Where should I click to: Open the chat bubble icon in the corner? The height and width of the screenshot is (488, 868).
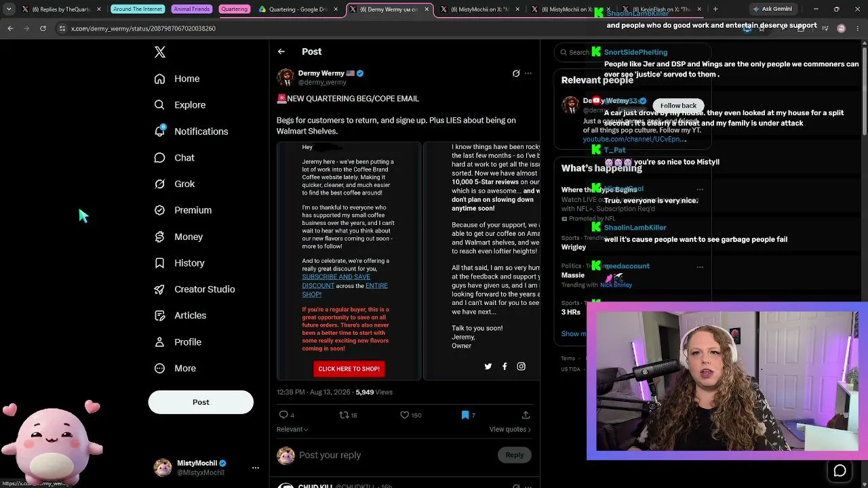(x=840, y=471)
